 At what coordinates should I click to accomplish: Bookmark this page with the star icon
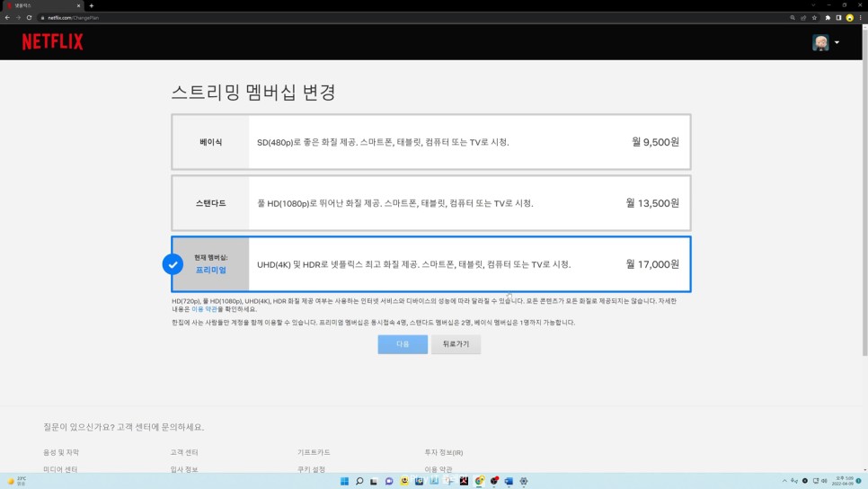click(x=814, y=18)
